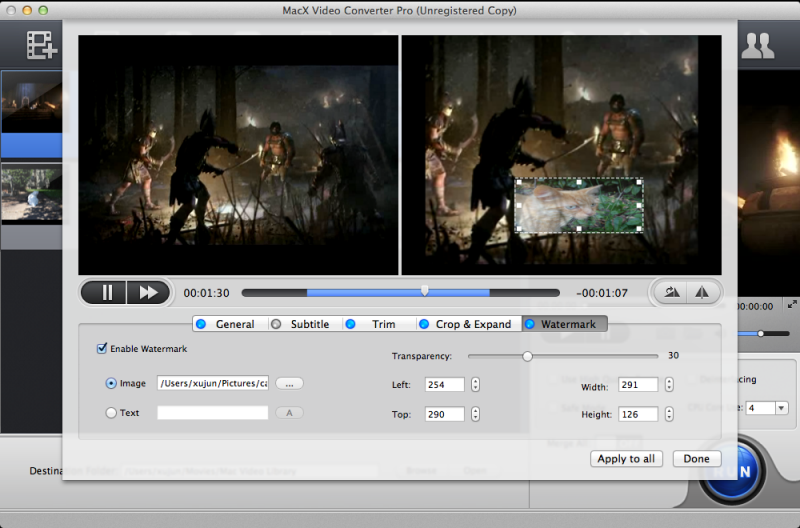This screenshot has width=800, height=528.
Task: Open the Crop & Expand tab
Action: [468, 324]
